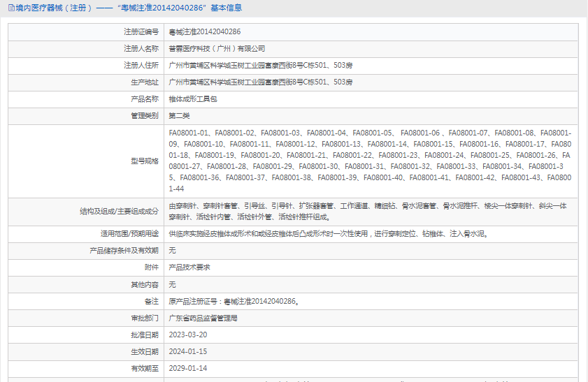
Task: Select approval date 2023-03-20
Action: click(188, 335)
